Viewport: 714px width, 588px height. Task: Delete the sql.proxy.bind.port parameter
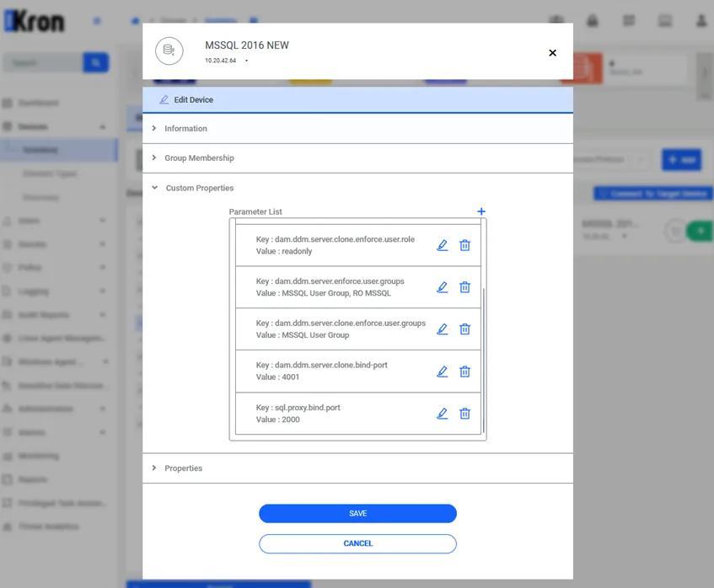(464, 414)
